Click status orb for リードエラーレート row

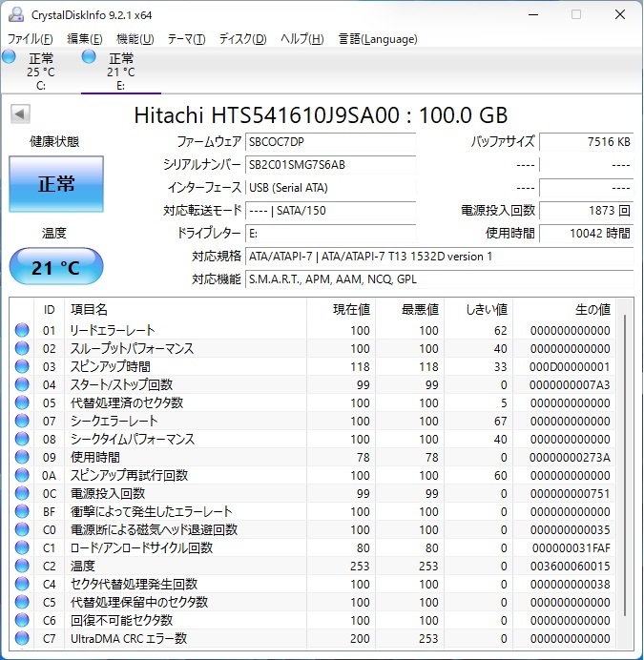point(22,330)
